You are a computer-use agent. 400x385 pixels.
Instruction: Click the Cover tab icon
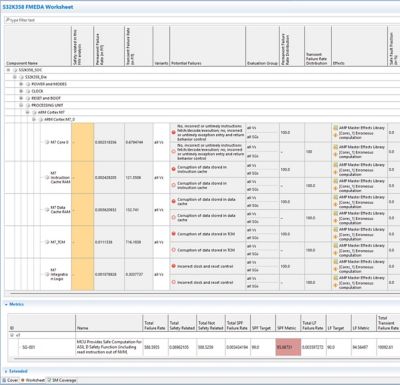pyautogui.click(x=4, y=380)
